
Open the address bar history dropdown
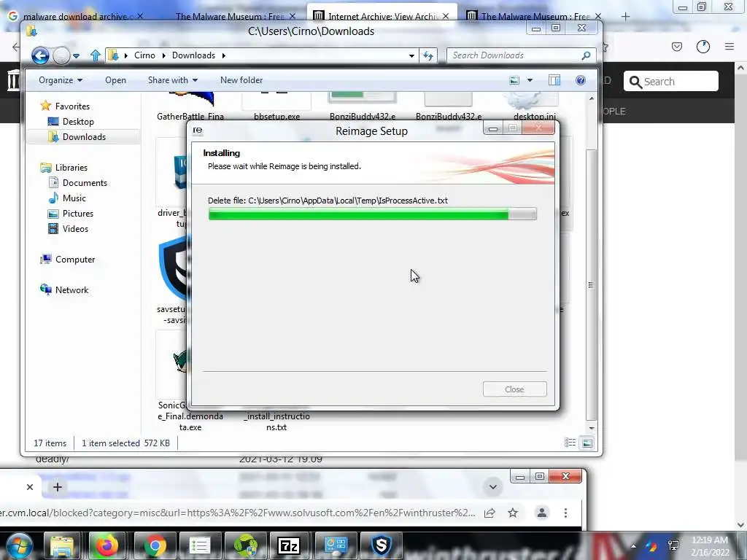click(x=411, y=55)
